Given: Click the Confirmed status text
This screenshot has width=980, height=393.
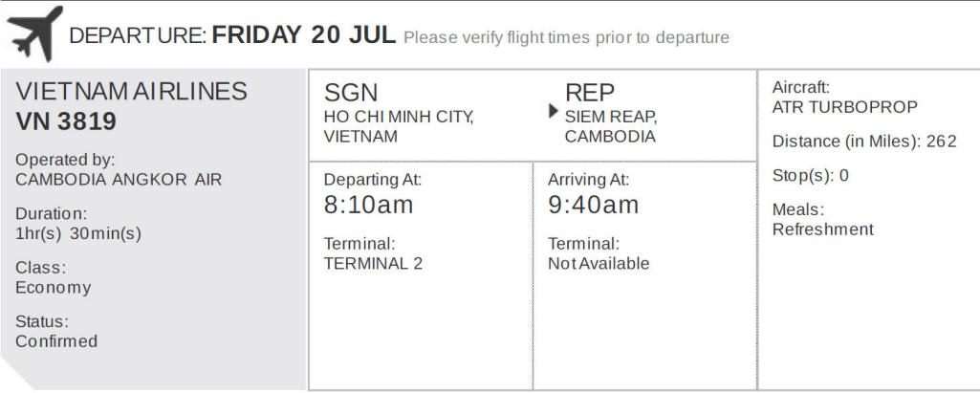Looking at the screenshot, I should pos(56,341).
